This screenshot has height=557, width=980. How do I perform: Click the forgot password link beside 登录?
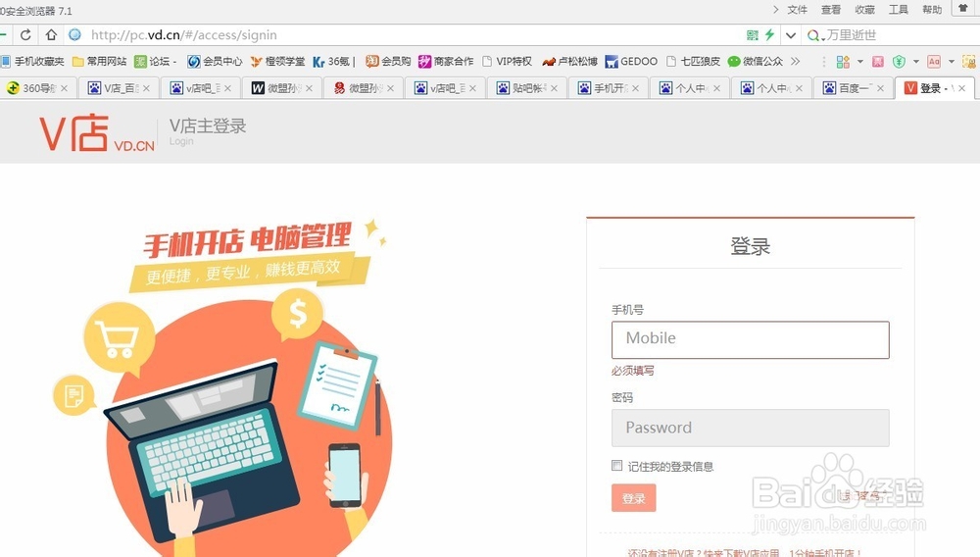click(x=861, y=496)
